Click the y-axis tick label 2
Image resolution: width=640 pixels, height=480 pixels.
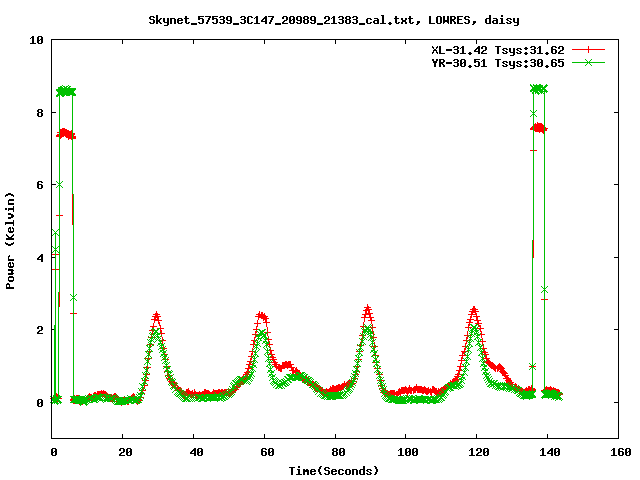(40, 330)
